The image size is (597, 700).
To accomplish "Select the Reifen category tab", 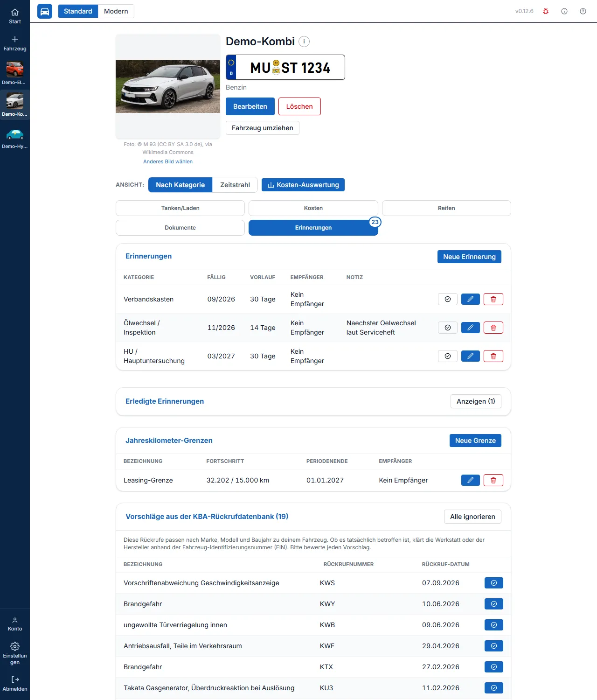I will (446, 208).
